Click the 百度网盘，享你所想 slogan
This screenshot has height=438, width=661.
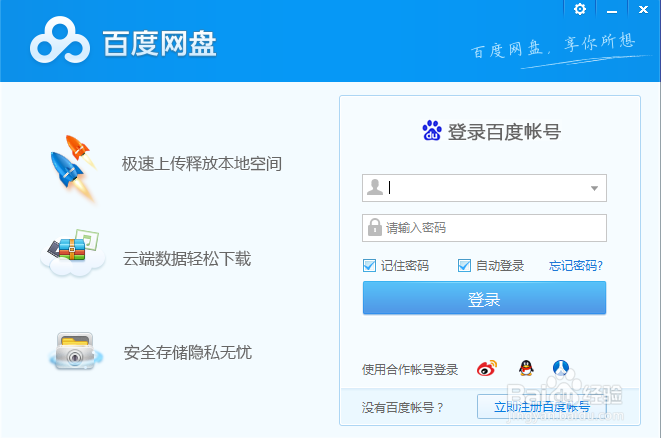553,46
